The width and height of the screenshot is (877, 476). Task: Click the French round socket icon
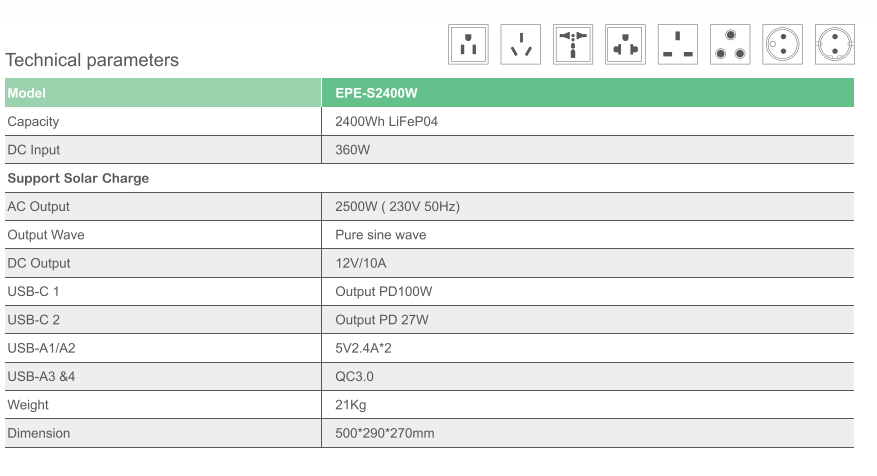coord(782,44)
